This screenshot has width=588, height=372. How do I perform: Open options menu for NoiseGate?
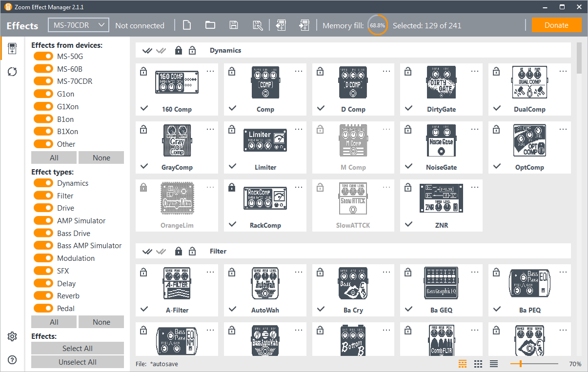[x=475, y=129]
